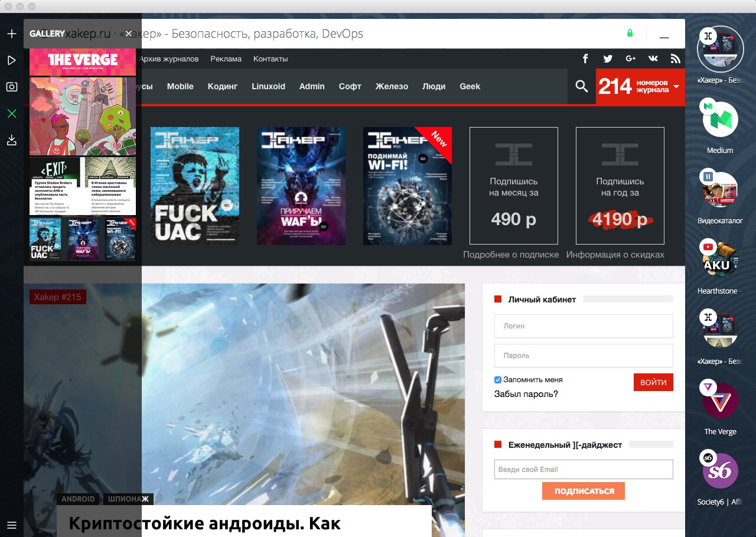The height and width of the screenshot is (537, 756).
Task: Click the Введи свой Email field
Action: coord(584,469)
